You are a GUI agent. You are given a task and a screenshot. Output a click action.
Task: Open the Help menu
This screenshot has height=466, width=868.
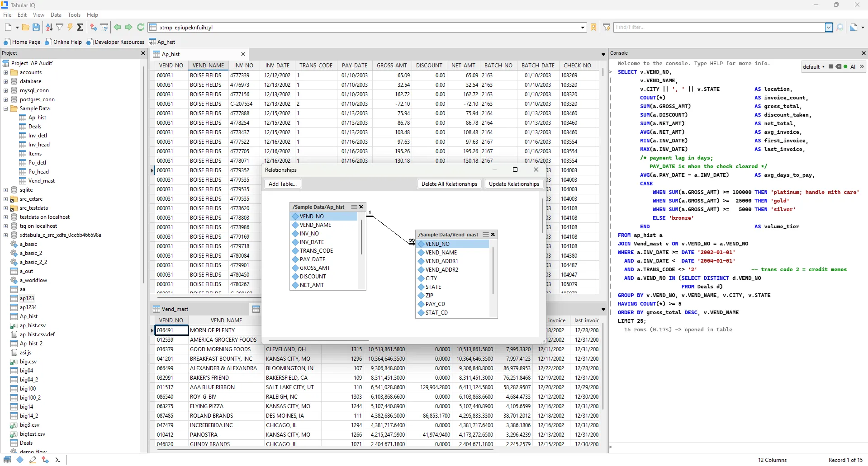[93, 15]
